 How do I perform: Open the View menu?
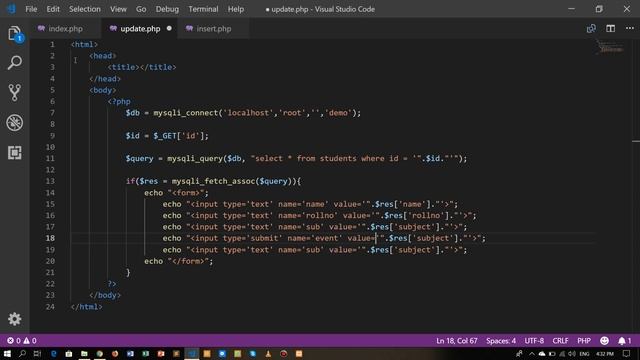(x=118, y=9)
